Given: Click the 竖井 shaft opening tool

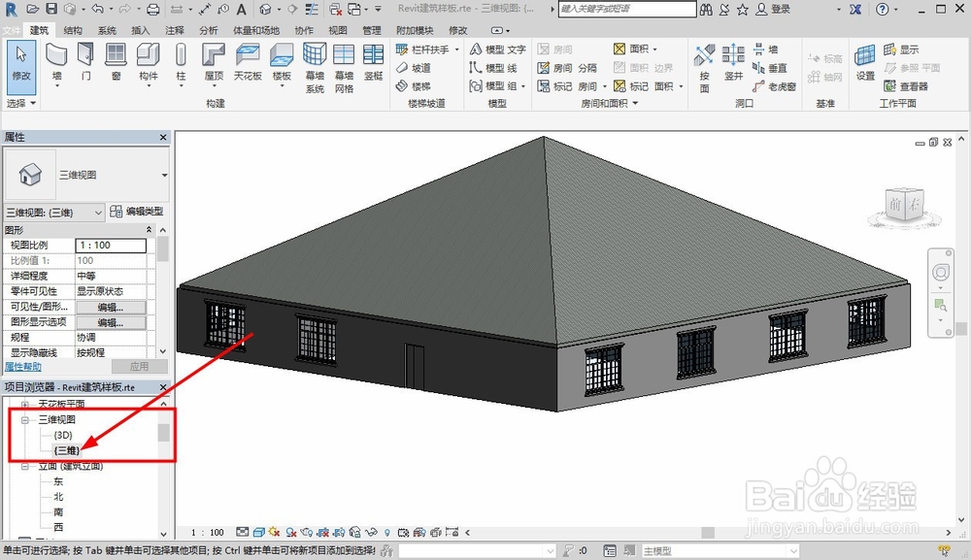Looking at the screenshot, I should pos(733,62).
